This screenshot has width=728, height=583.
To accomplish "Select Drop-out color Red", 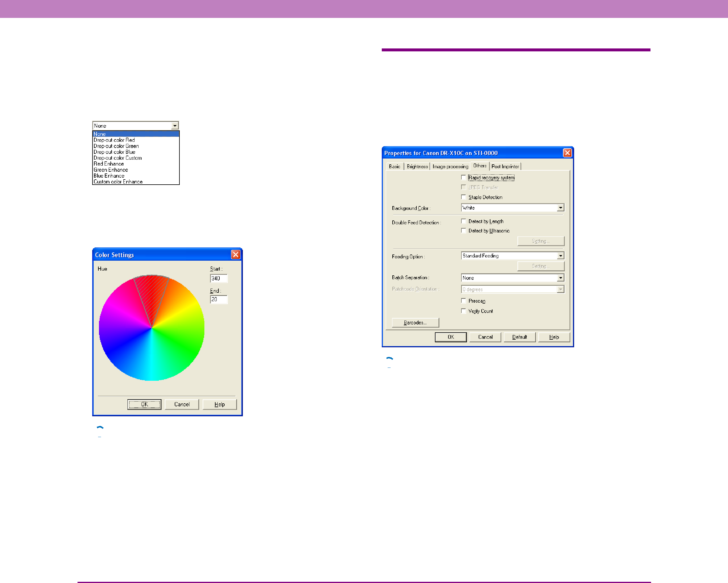I will pyautogui.click(x=136, y=140).
